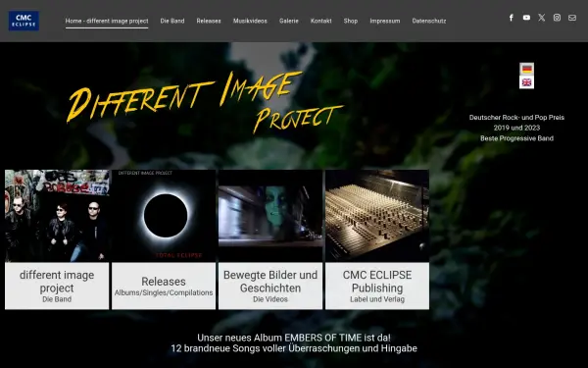The image size is (588, 368).
Task: Open CMC ECLIPSE Publishing card
Action: pyautogui.click(x=377, y=287)
